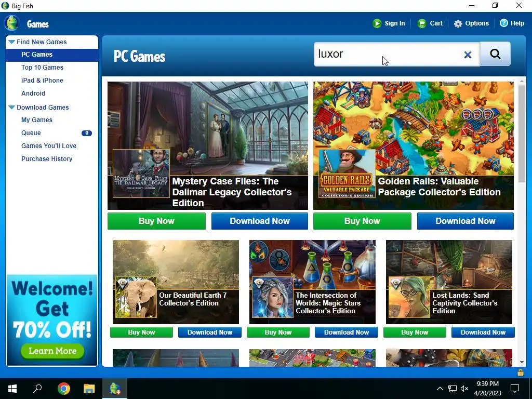Click Lost Lands: Sand Captivity title text
Image resolution: width=532 pixels, height=399 pixels.
click(465, 303)
